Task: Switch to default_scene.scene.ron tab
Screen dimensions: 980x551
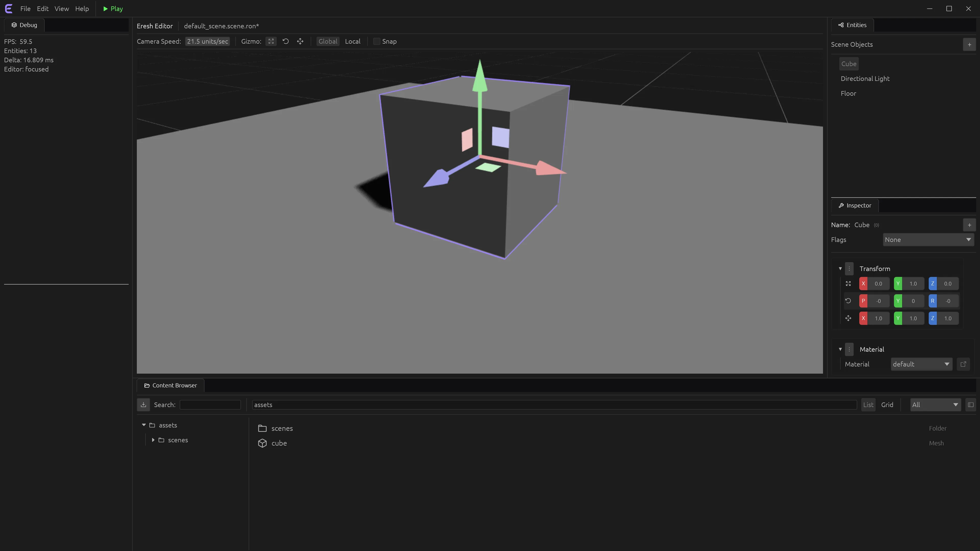Action: point(221,26)
